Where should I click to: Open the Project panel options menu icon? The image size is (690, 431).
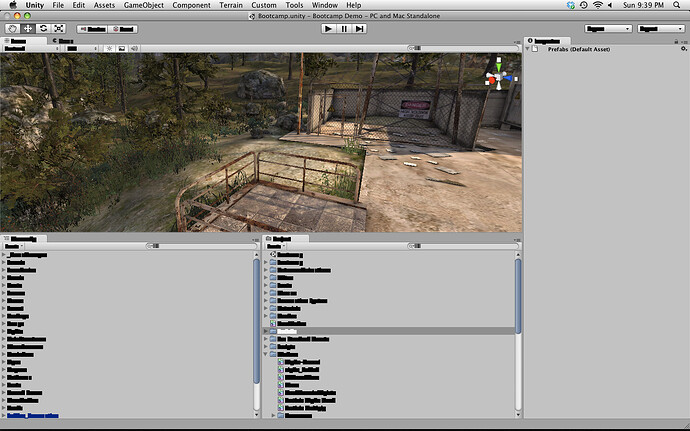(517, 240)
